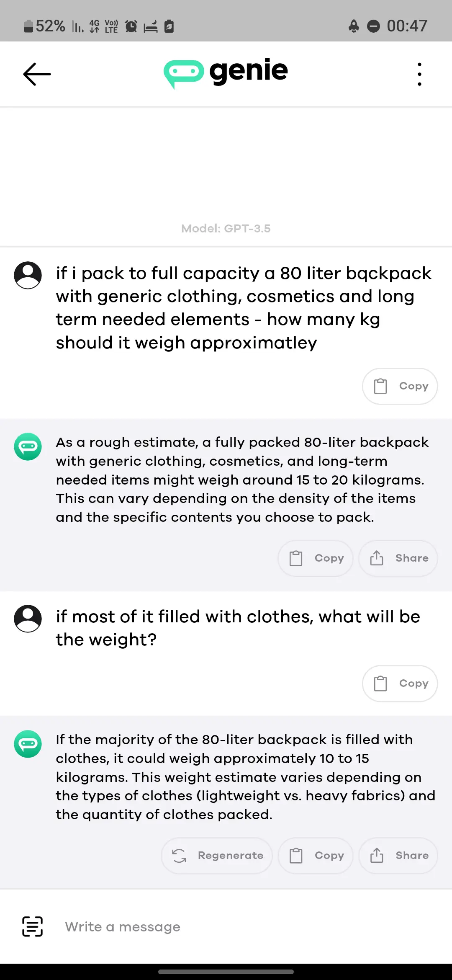Tap the Genie logo in header
The width and height of the screenshot is (452, 980).
click(x=226, y=72)
